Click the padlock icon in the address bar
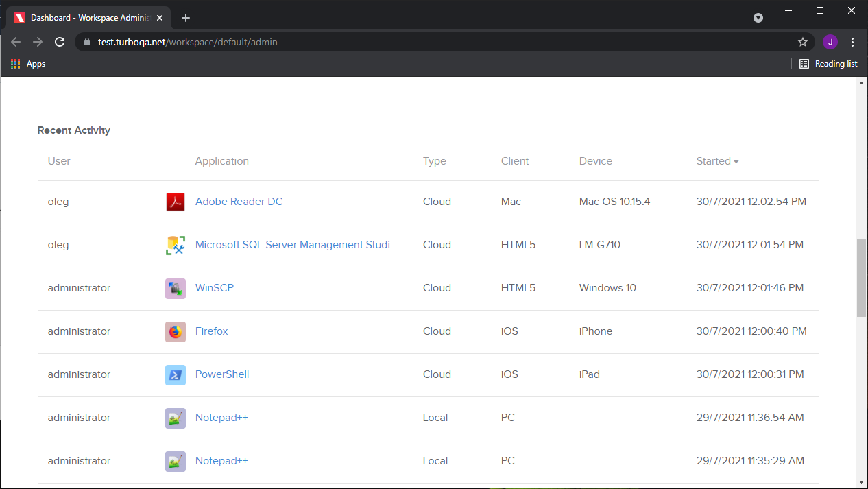This screenshot has width=868, height=489. tap(86, 42)
